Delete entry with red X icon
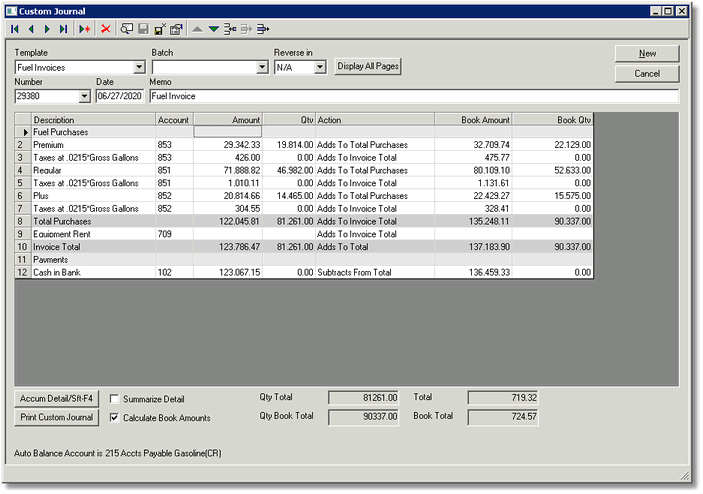 (106, 29)
